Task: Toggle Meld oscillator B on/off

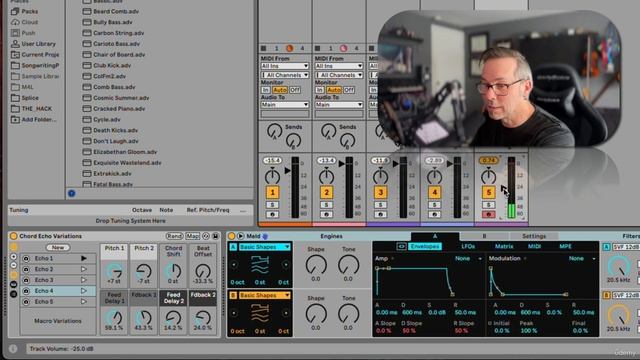Action: pos(233,295)
